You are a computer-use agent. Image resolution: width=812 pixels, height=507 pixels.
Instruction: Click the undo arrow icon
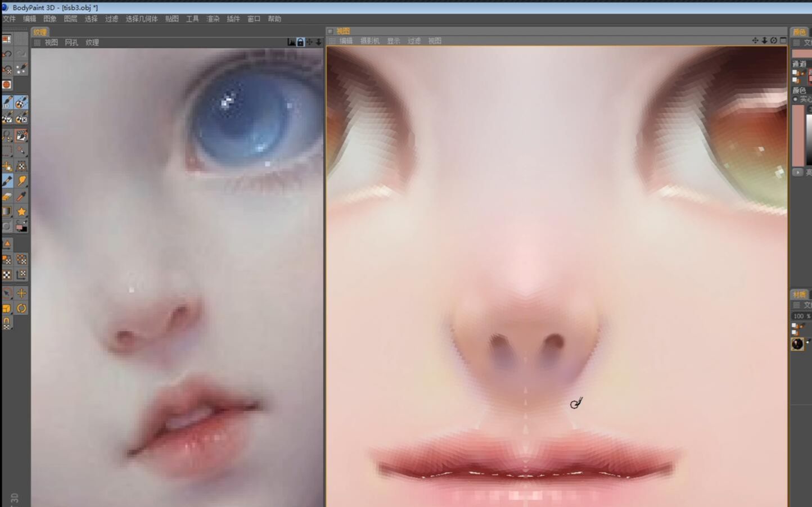click(x=7, y=54)
